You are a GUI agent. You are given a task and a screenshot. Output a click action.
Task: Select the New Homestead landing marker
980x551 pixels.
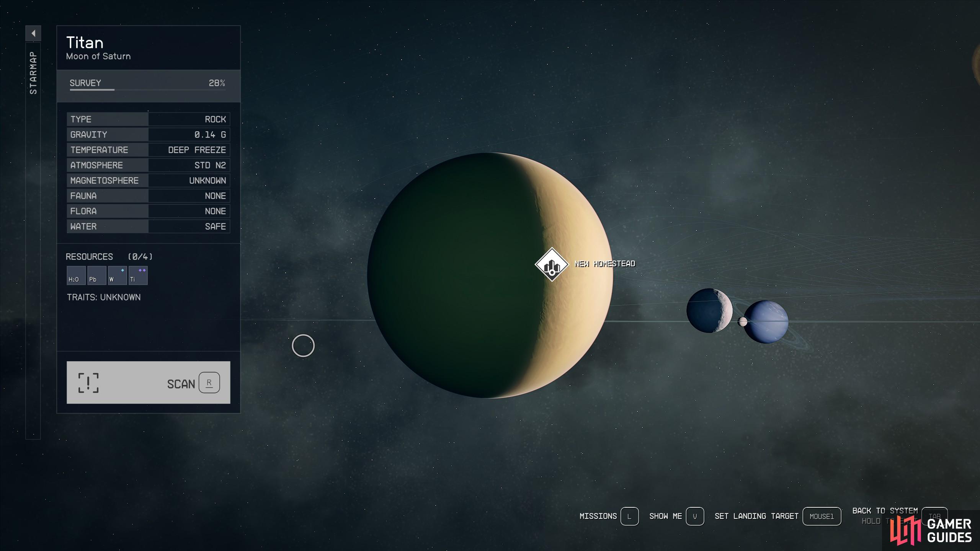552,264
